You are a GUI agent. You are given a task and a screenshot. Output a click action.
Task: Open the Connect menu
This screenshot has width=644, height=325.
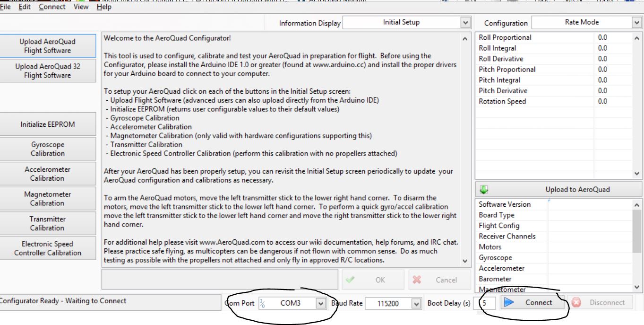coord(52,8)
